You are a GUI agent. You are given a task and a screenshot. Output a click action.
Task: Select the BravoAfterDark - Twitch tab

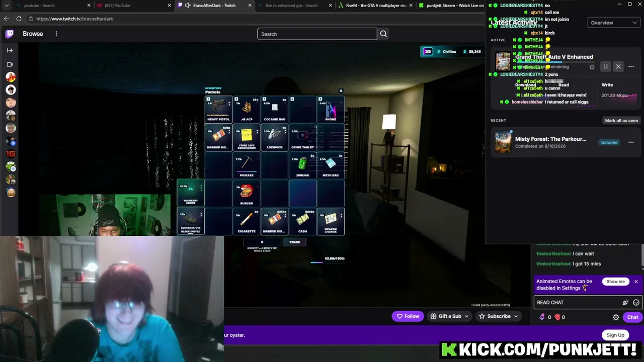coord(214,6)
